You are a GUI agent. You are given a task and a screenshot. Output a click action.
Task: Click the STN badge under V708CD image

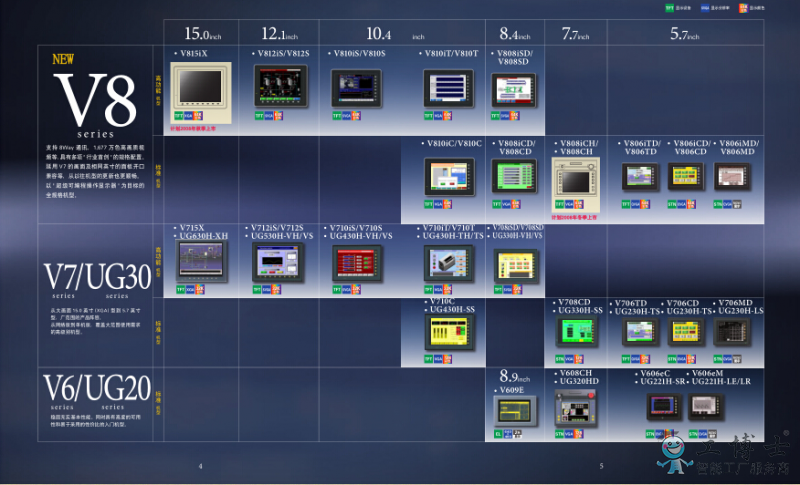point(560,359)
